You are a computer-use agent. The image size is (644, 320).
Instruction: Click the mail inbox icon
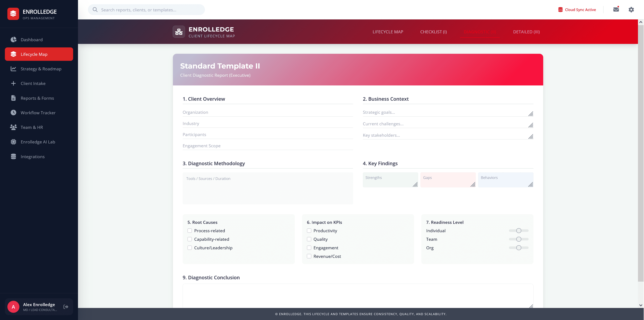616,10
